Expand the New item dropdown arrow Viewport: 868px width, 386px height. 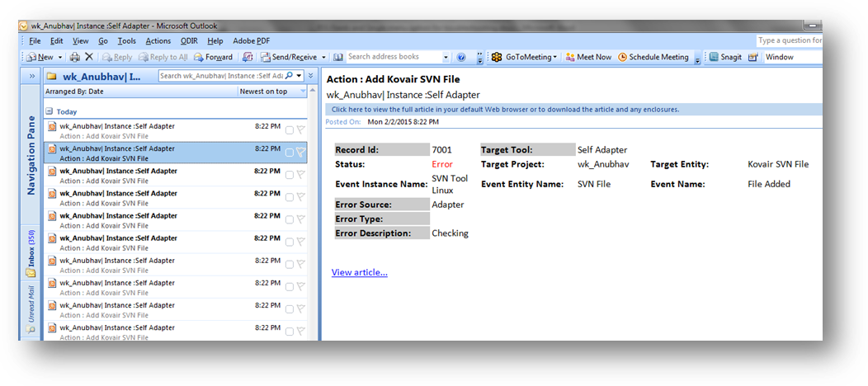61,58
